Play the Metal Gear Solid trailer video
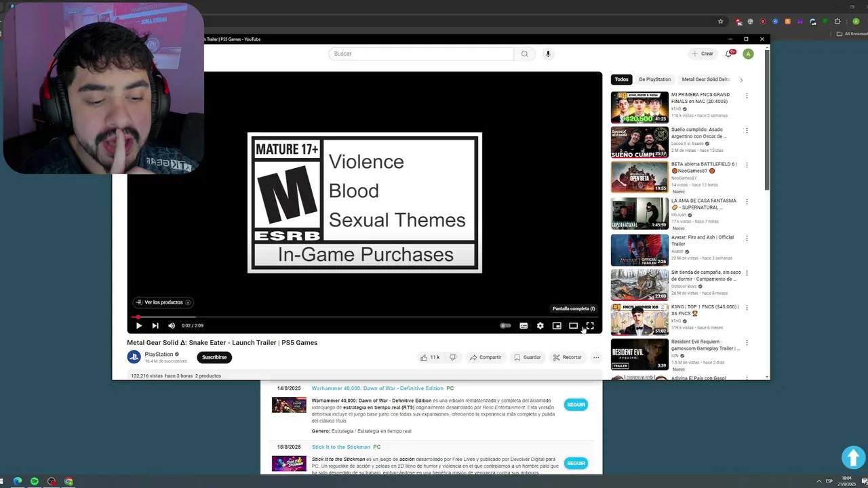This screenshot has height=488, width=868. click(139, 326)
